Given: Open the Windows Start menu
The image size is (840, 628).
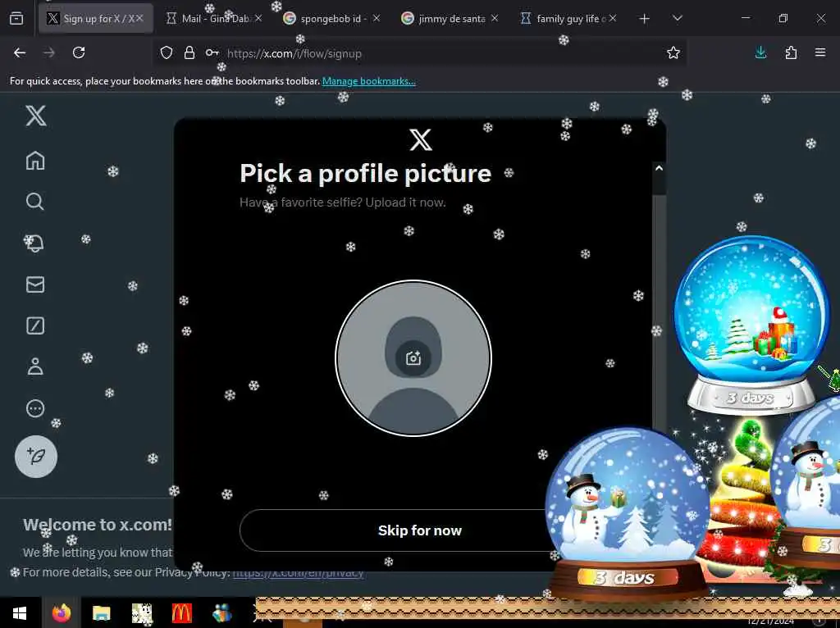Looking at the screenshot, I should 20,613.
